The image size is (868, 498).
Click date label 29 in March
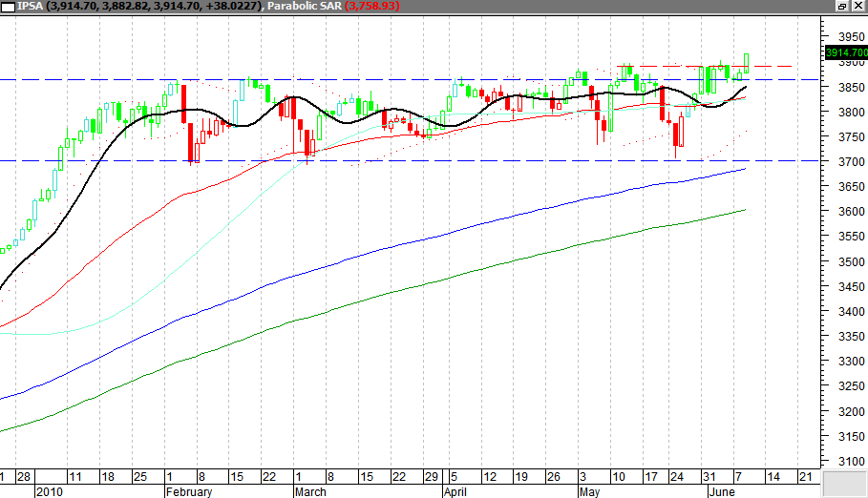pyautogui.click(x=432, y=477)
